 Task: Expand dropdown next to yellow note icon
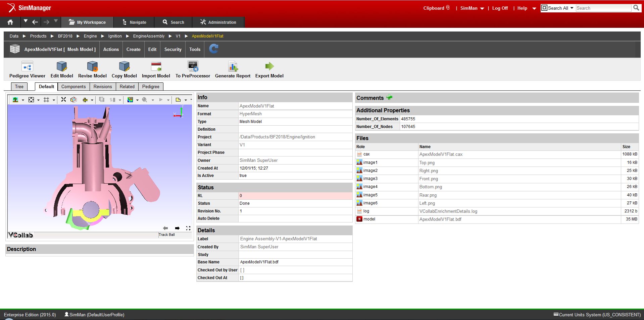click(186, 100)
